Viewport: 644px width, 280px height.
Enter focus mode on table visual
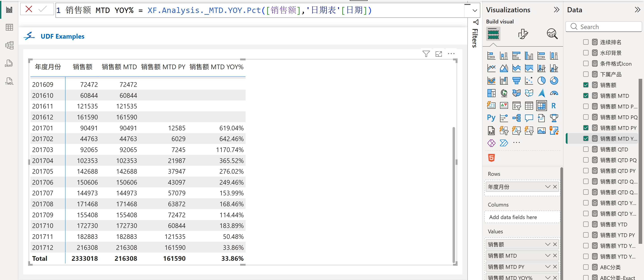439,54
